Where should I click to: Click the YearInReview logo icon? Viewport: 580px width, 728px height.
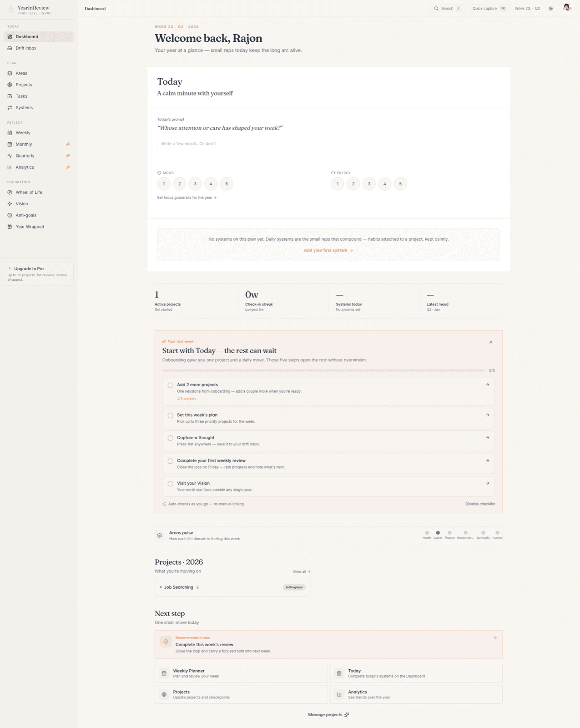click(11, 10)
